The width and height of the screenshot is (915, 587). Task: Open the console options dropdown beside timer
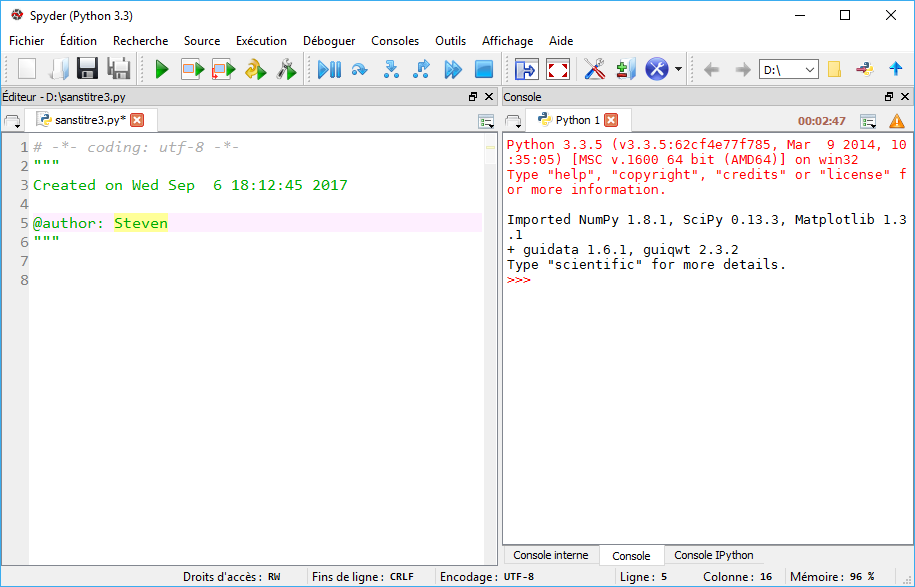tap(868, 121)
